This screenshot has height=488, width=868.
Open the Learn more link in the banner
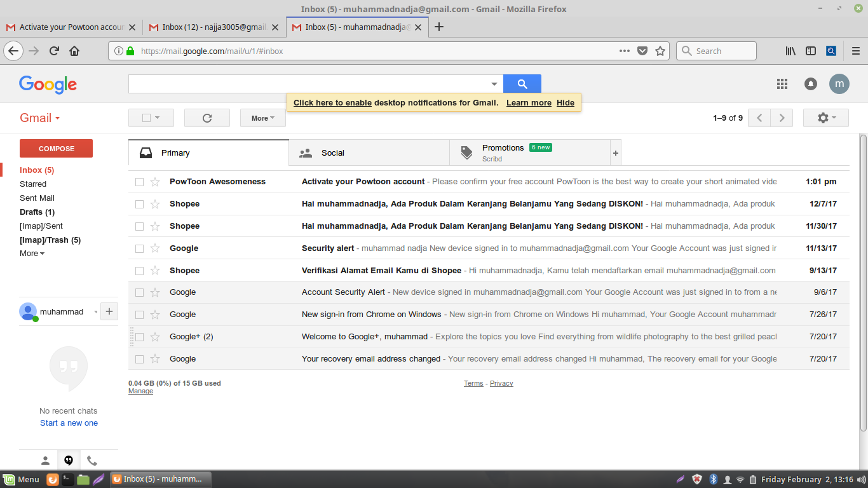[529, 103]
